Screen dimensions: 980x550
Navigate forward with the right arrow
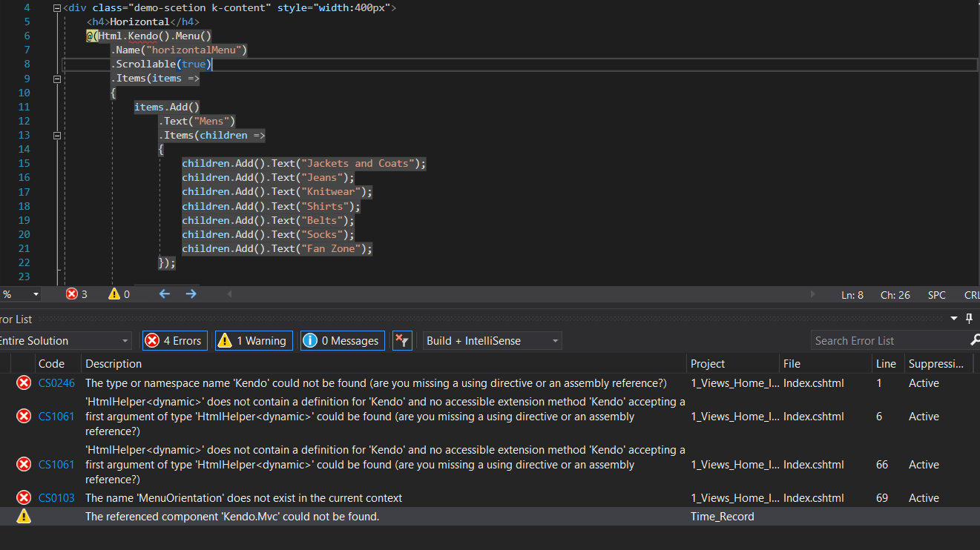coord(191,294)
